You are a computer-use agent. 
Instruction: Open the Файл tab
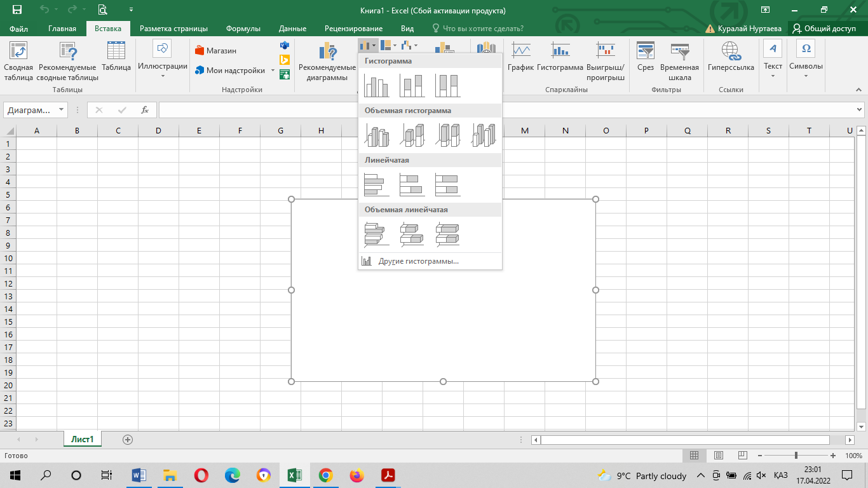tap(19, 29)
